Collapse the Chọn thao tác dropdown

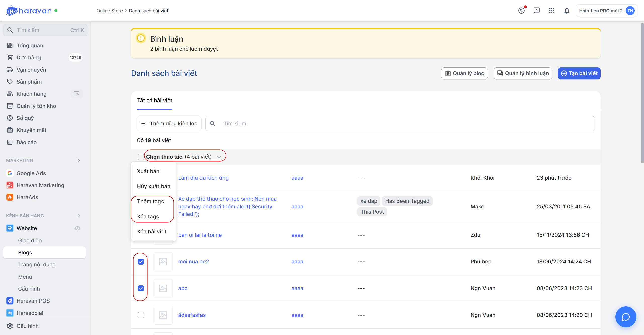point(219,157)
